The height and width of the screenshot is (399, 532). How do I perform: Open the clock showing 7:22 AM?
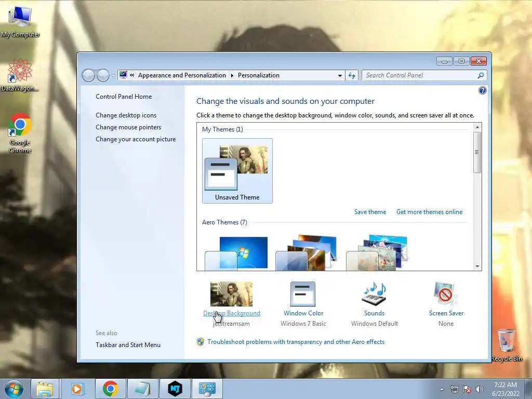[506, 389]
